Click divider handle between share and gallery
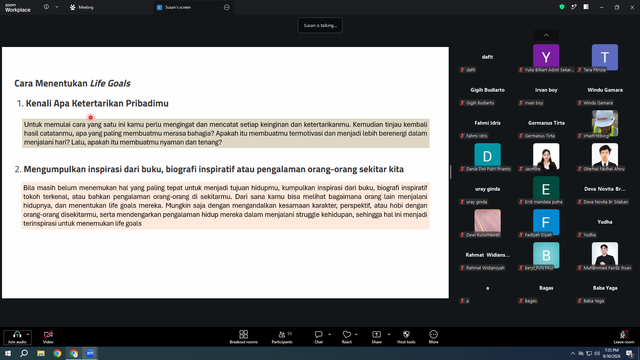The height and width of the screenshot is (360, 640). [451, 172]
